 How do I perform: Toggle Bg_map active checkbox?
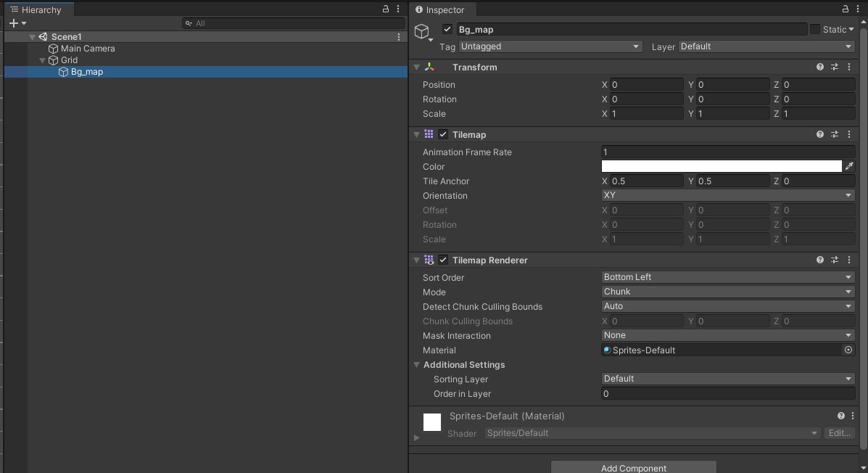pyautogui.click(x=447, y=29)
